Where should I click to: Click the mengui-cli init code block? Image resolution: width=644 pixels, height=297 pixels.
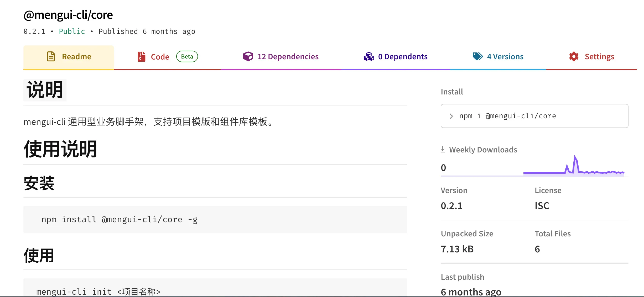(215, 289)
